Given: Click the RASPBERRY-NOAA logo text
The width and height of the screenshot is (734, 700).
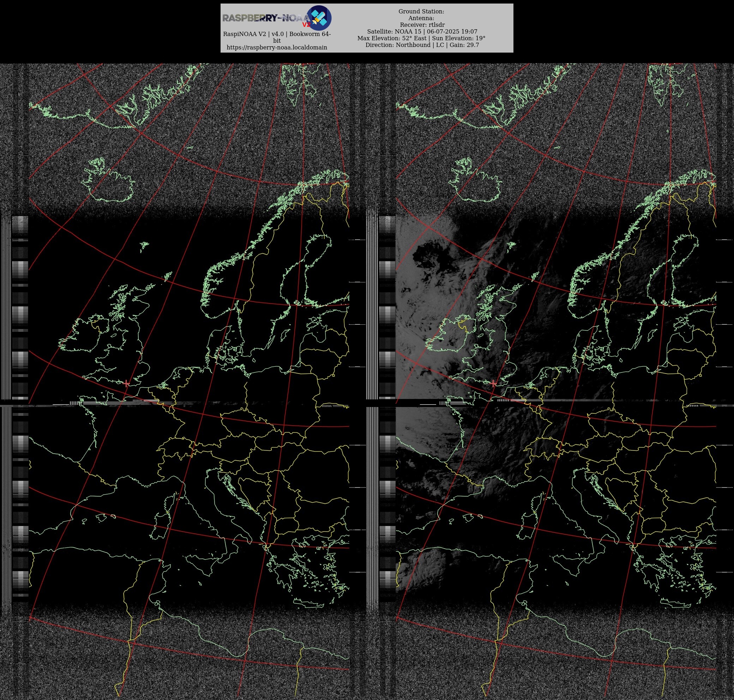Looking at the screenshot, I should (266, 18).
